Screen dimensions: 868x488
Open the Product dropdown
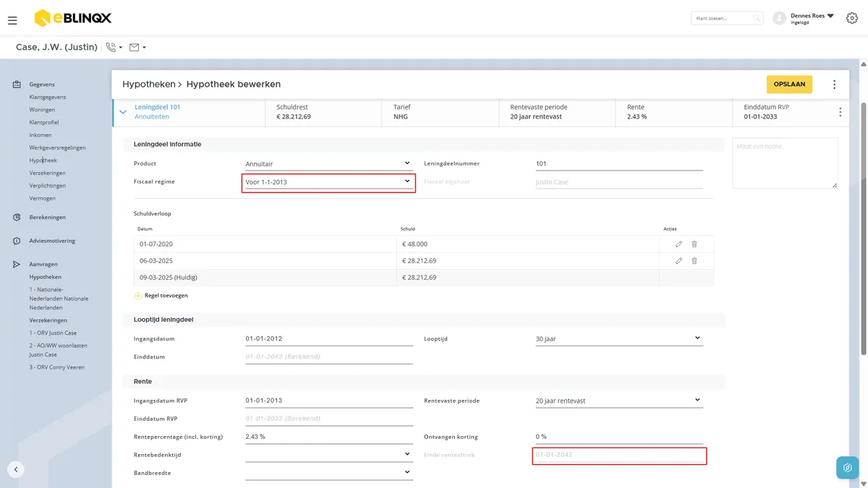pos(329,164)
